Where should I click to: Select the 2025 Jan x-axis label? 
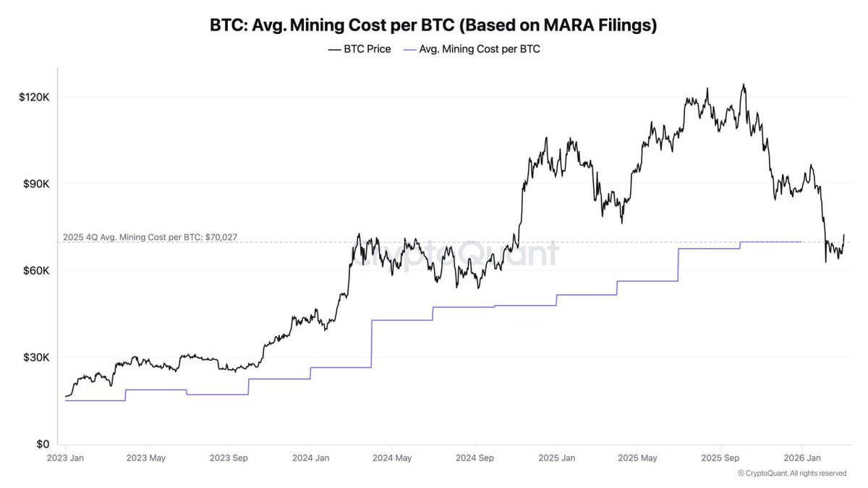click(557, 458)
